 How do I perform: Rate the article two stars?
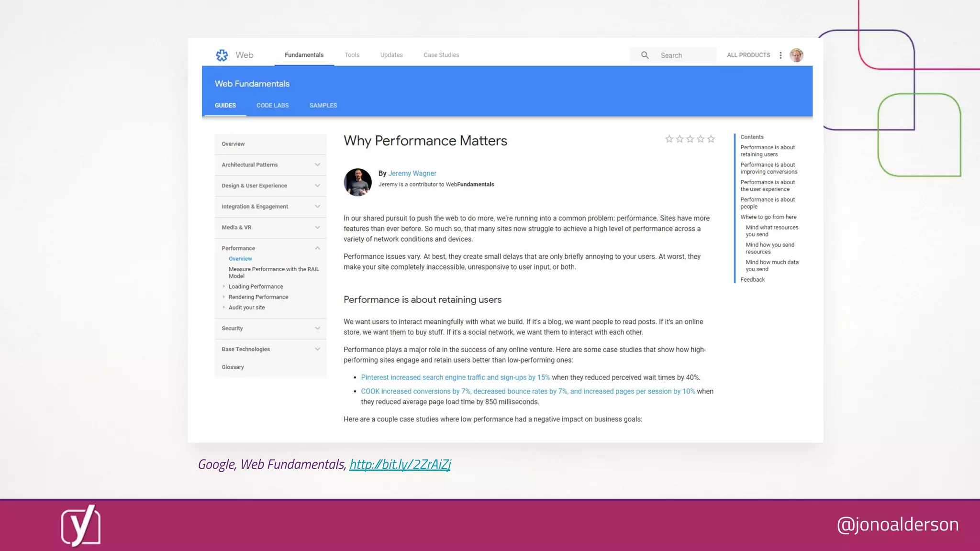[x=679, y=139]
